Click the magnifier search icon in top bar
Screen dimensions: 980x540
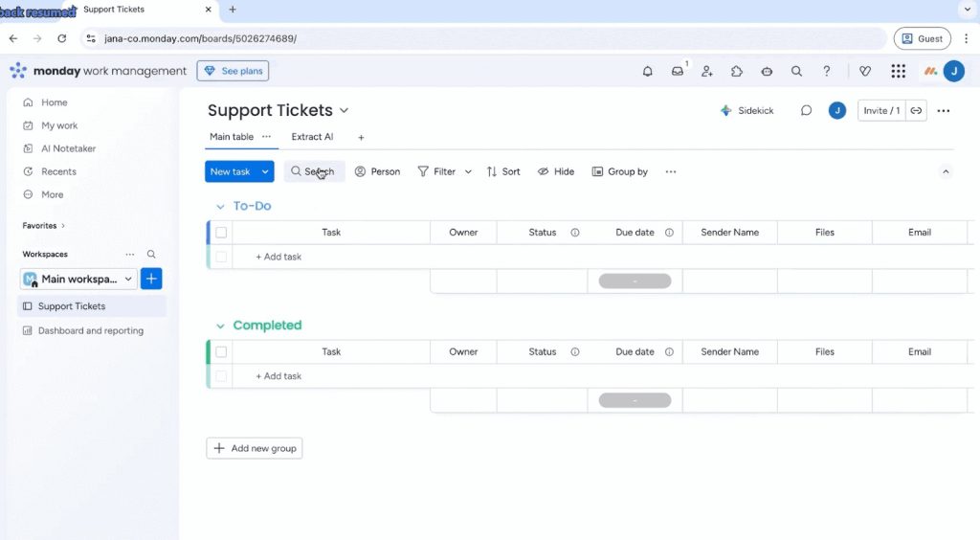pyautogui.click(x=796, y=71)
